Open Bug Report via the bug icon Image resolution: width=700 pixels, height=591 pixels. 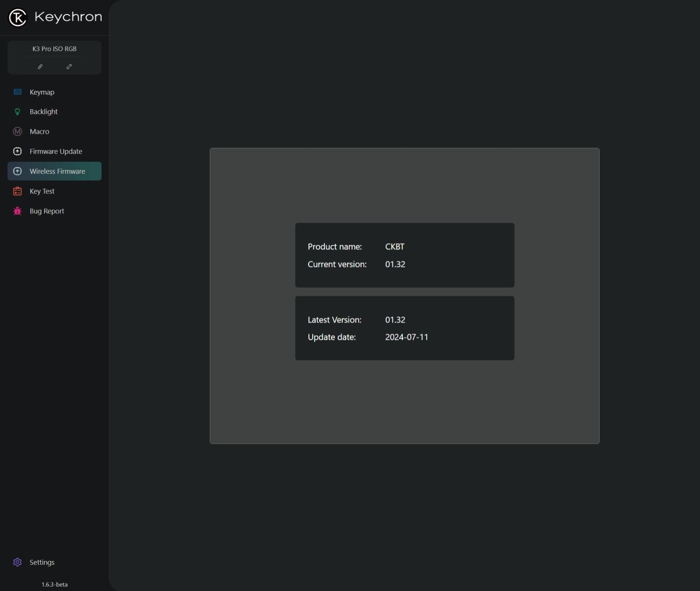tap(17, 211)
